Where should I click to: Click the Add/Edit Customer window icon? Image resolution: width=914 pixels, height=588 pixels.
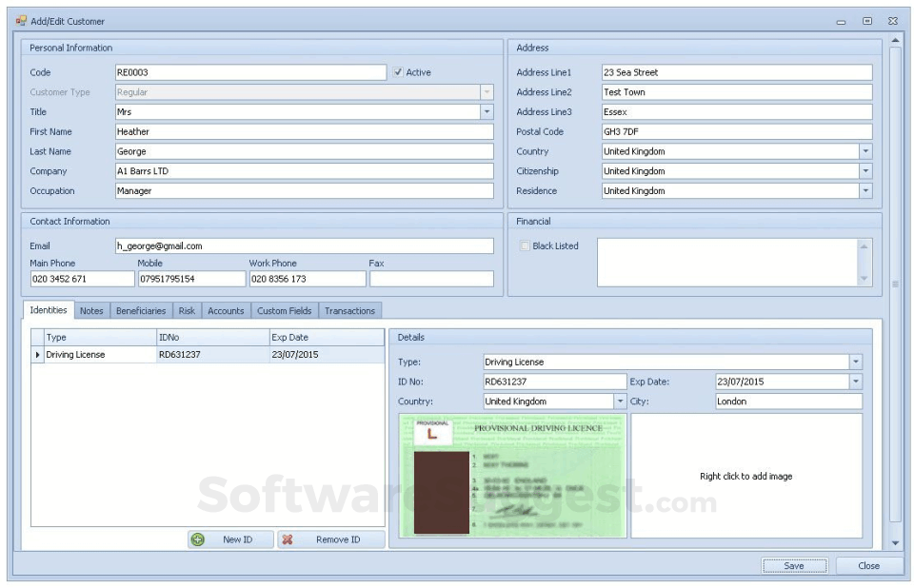pyautogui.click(x=21, y=21)
